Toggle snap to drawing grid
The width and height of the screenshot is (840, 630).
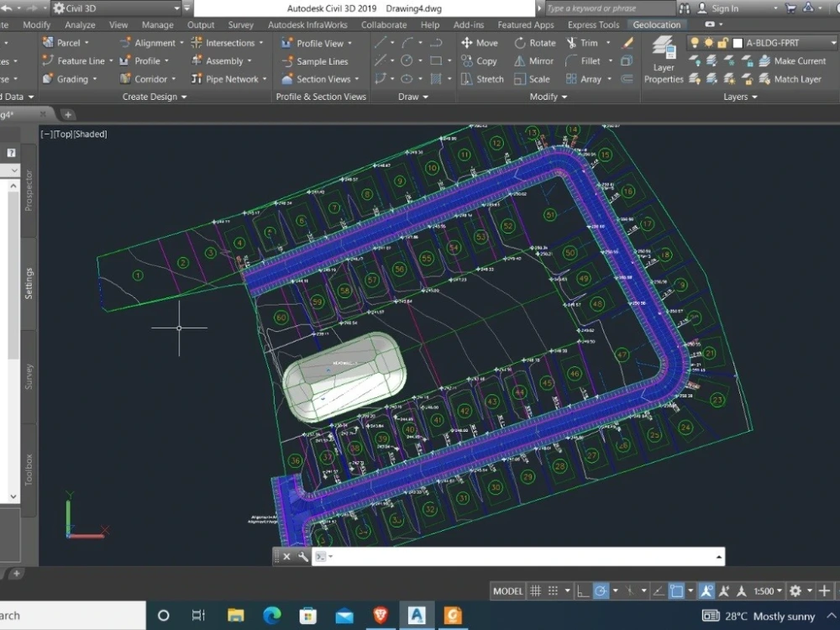point(553,591)
